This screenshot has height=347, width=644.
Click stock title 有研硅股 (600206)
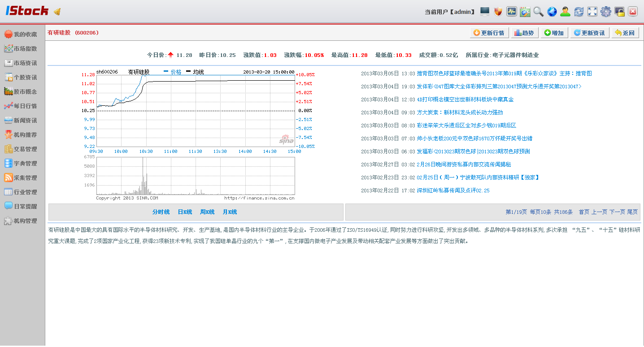click(73, 33)
